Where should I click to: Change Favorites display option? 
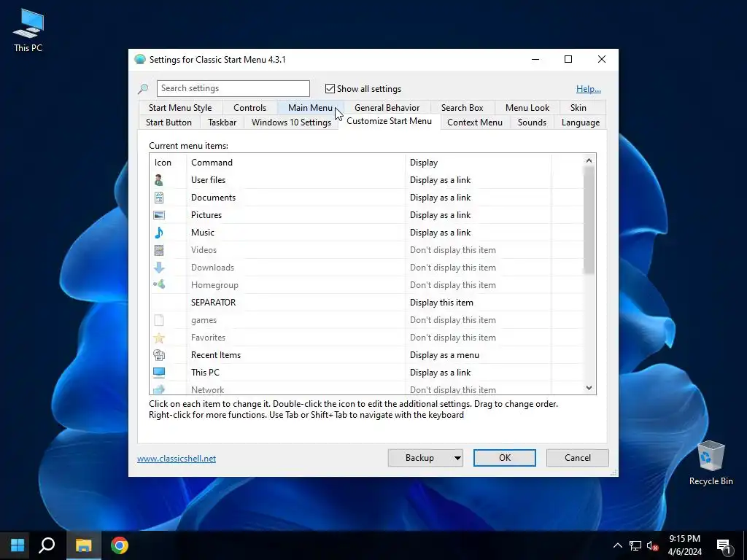point(452,338)
